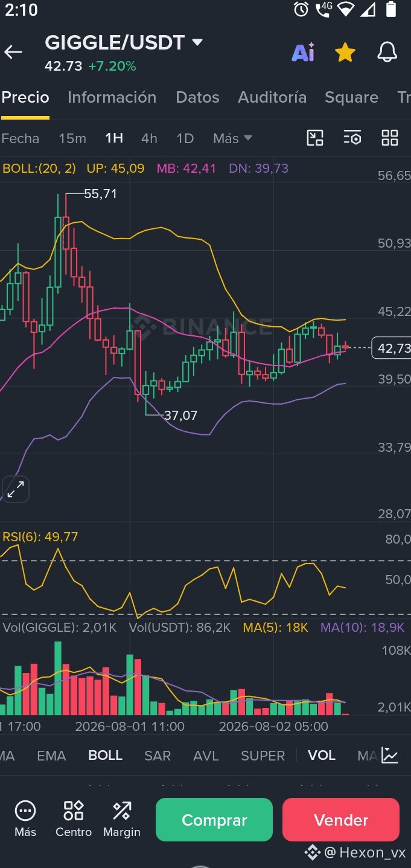Click the +7.20% change value
The height and width of the screenshot is (868, 411).
point(112,66)
